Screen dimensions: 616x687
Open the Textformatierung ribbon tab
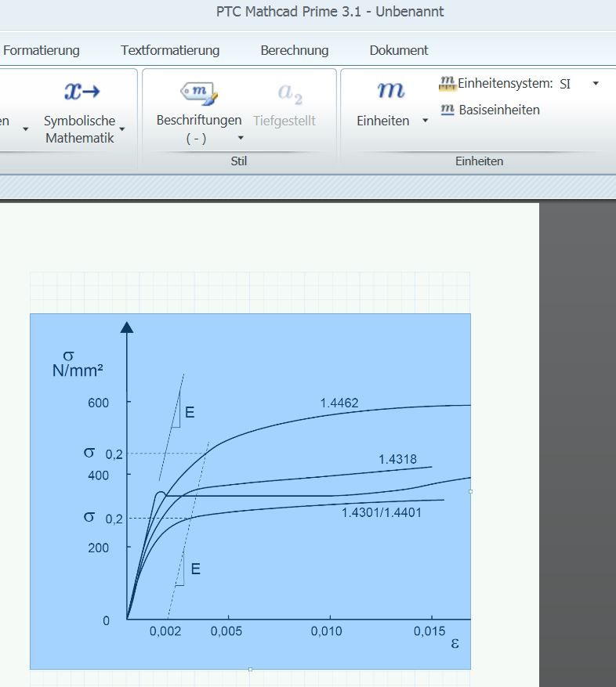point(170,50)
